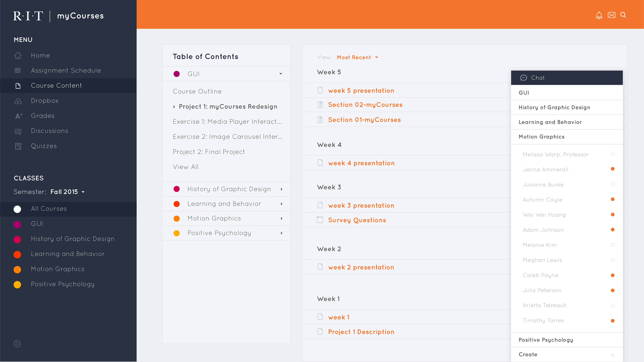Open Course Outline in Table of Contents
This screenshot has width=644, height=362.
[197, 91]
